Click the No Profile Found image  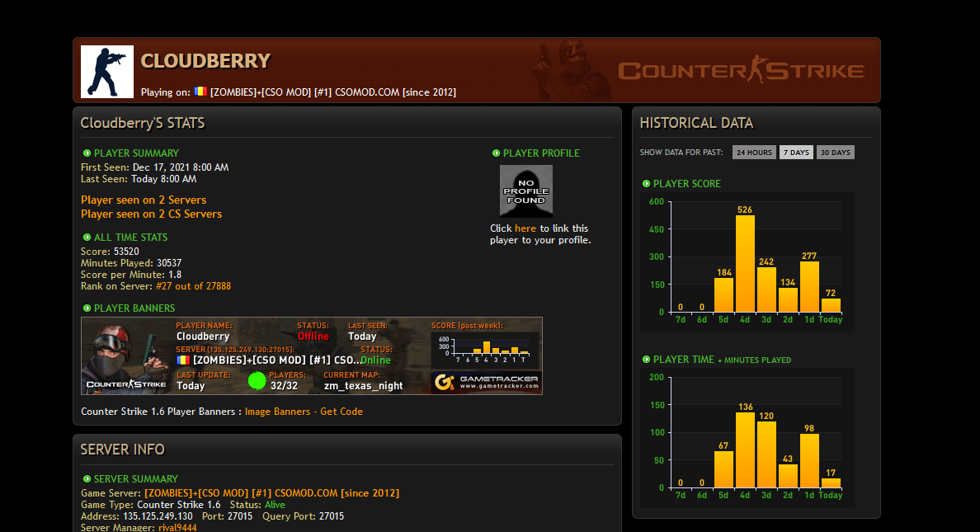tap(525, 191)
